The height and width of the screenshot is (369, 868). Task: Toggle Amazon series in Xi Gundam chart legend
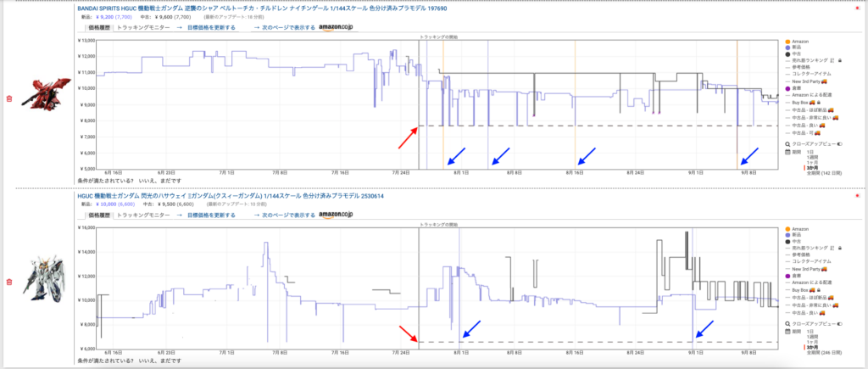(797, 229)
